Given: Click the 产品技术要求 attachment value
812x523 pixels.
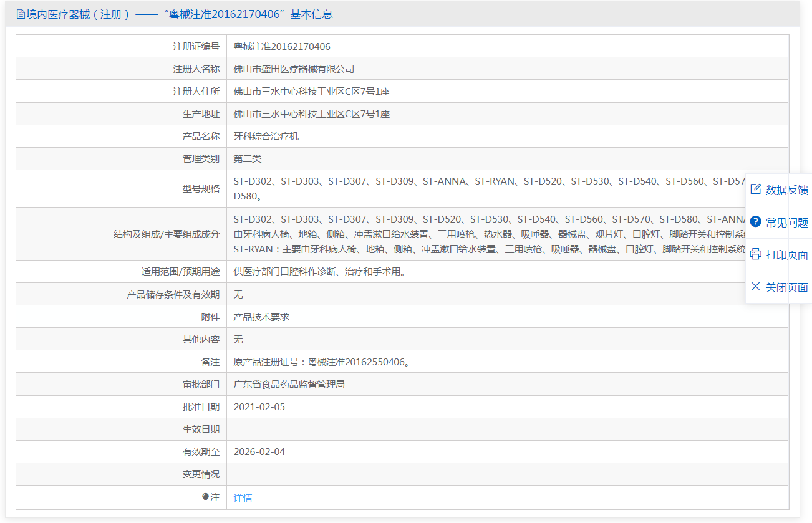Looking at the screenshot, I should pos(261,317).
